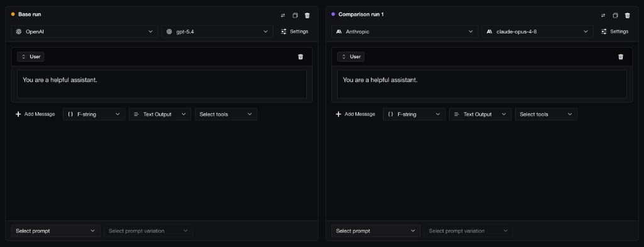This screenshot has width=644, height=247.
Task: Open Settings in the Base run panel
Action: coord(294,32)
